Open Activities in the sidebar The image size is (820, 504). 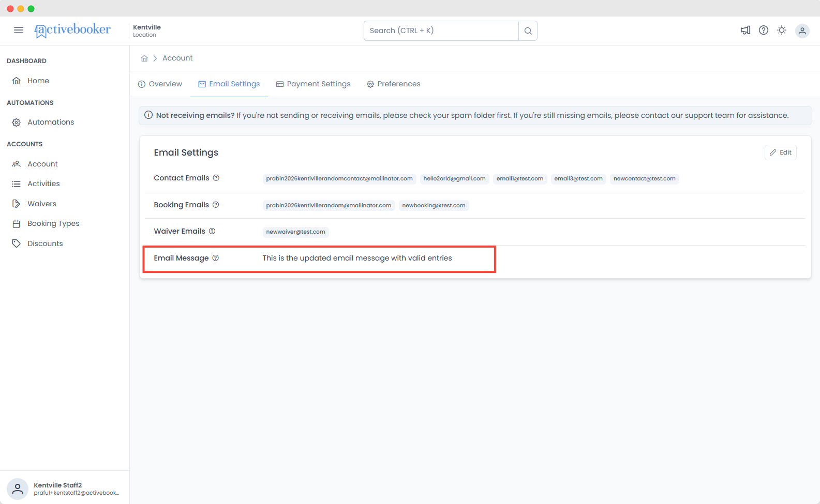click(x=43, y=184)
